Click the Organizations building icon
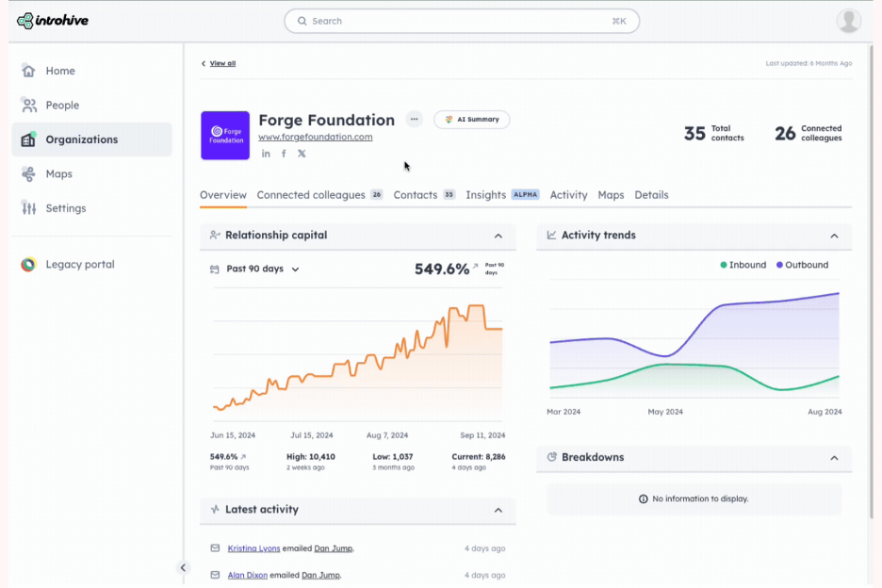The height and width of the screenshot is (588, 882). pyautogui.click(x=28, y=139)
